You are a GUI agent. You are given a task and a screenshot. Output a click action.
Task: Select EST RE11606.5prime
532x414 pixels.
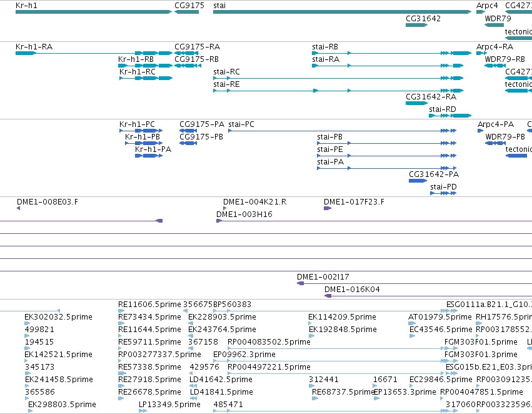coord(121,311)
